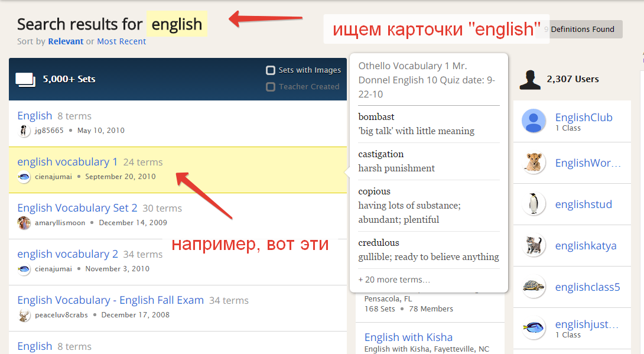
Task: Open 'English Vocabulary - English Fall Exam'
Action: coord(110,300)
